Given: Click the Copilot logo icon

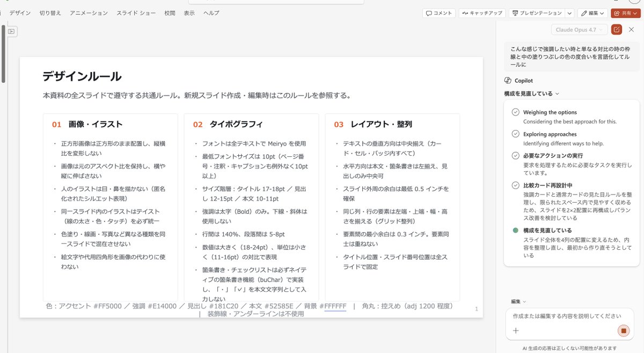Looking at the screenshot, I should click(x=508, y=81).
